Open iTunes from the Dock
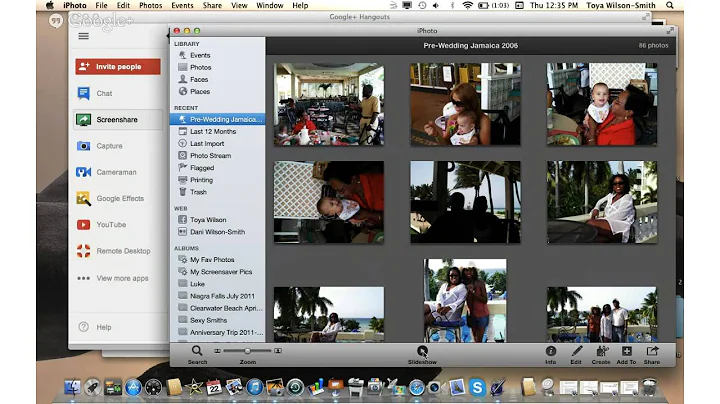Viewport: 720px width, 404px height. 254,387
